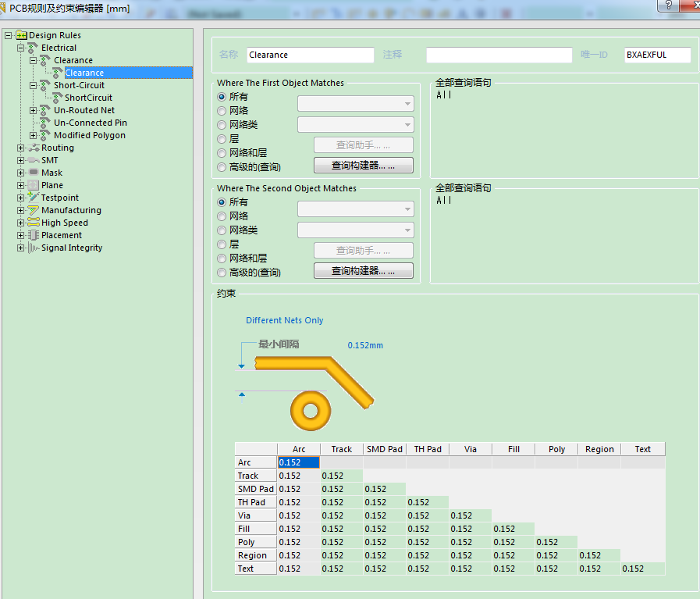
Task: Expand the Placement tree node
Action: coord(21,235)
